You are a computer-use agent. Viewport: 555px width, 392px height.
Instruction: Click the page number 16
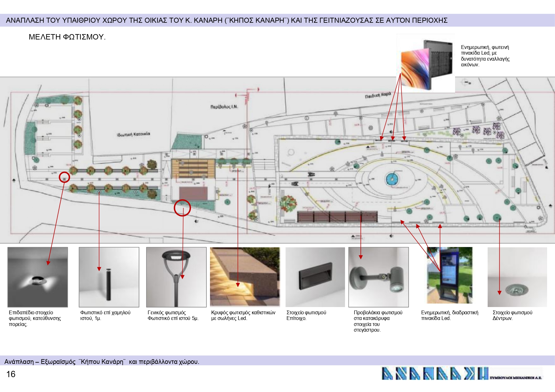(11, 374)
